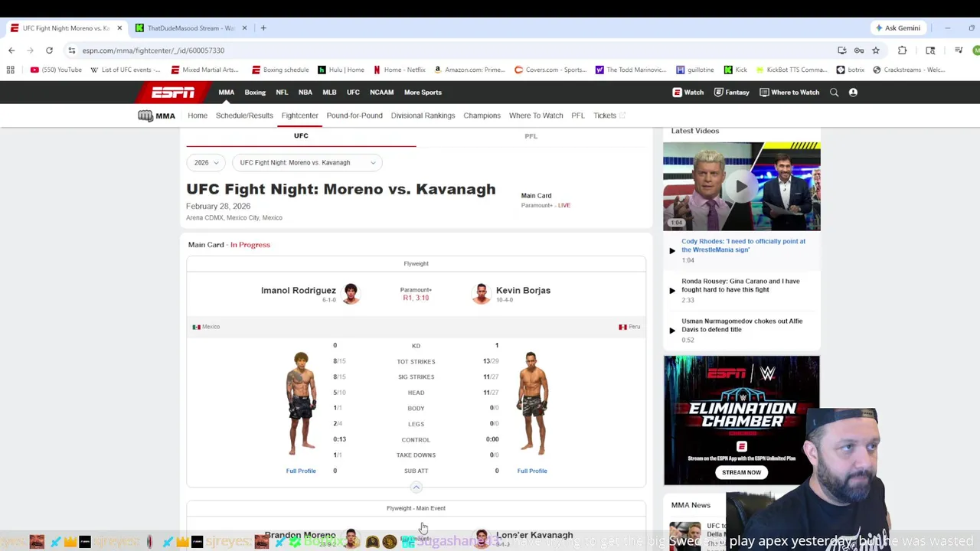Open NBA in ESPN top nav

[x=305, y=93]
